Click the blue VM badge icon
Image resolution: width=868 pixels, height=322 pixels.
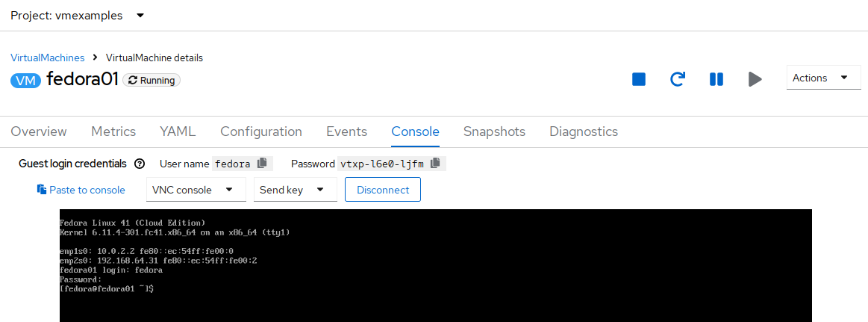pyautogui.click(x=26, y=81)
